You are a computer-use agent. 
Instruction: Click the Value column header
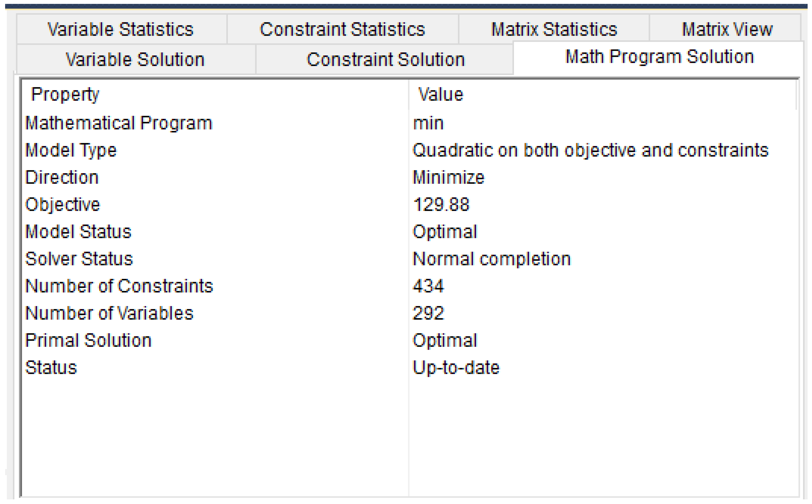coord(441,94)
